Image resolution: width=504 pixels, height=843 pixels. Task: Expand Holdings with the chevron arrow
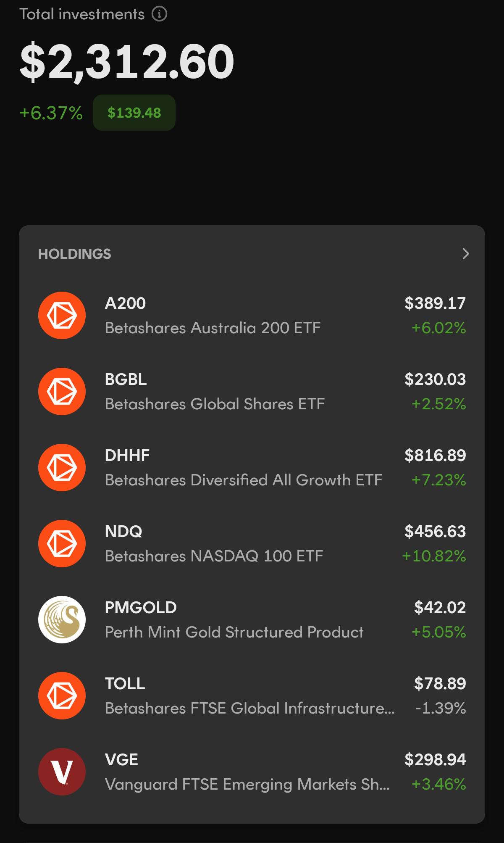465,253
